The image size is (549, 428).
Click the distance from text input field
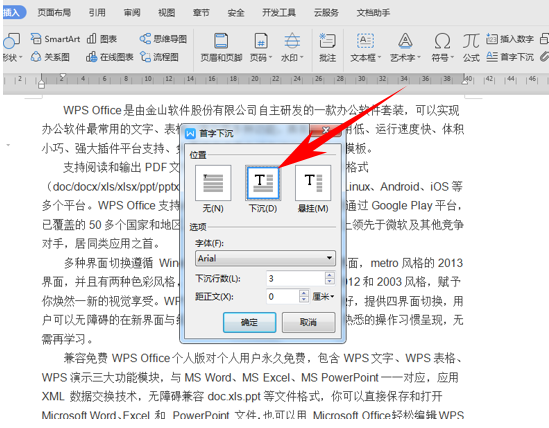pyautogui.click(x=283, y=297)
